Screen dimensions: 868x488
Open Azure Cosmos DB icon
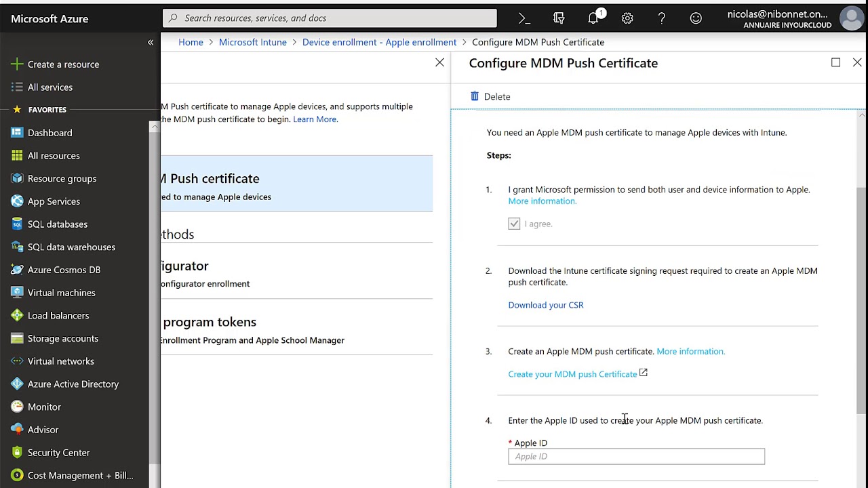(17, 270)
